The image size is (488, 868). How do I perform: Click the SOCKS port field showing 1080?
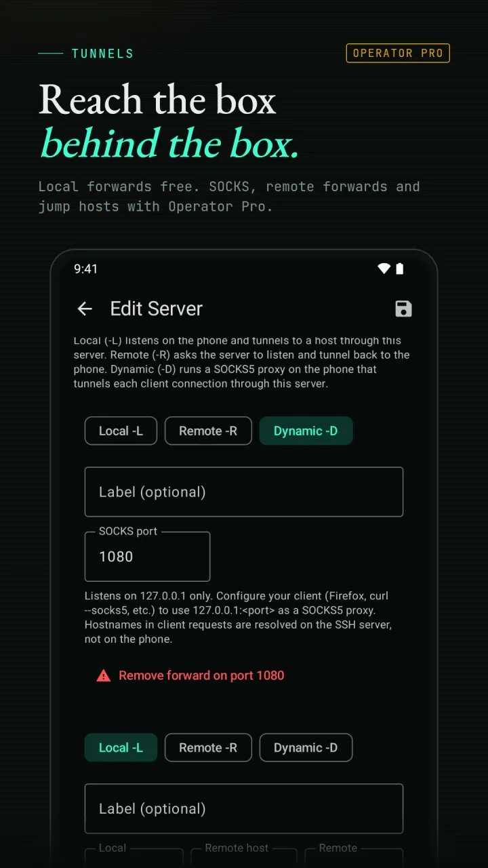[147, 557]
